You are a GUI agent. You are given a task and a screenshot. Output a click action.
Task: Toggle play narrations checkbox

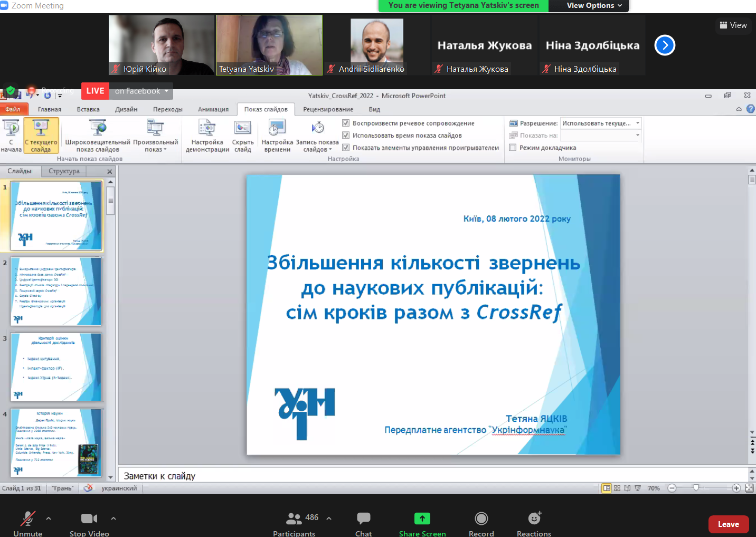click(x=346, y=123)
